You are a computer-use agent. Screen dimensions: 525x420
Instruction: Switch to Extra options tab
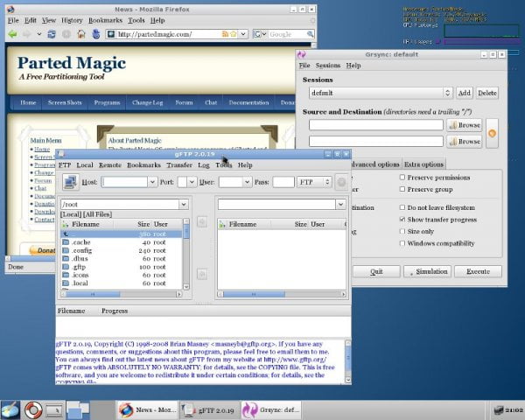pos(423,164)
